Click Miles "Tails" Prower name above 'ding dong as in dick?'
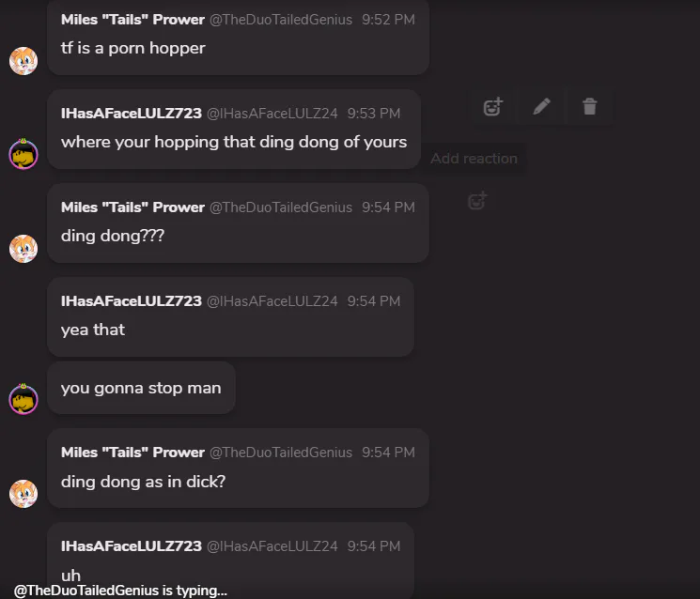 [x=133, y=453]
